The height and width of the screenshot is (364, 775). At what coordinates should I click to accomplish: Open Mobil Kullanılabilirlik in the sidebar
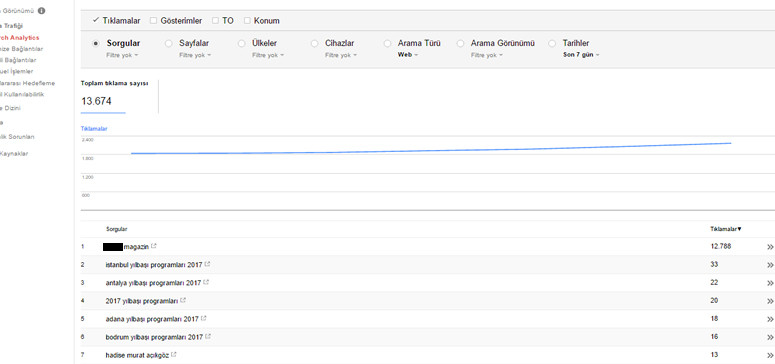click(x=22, y=94)
